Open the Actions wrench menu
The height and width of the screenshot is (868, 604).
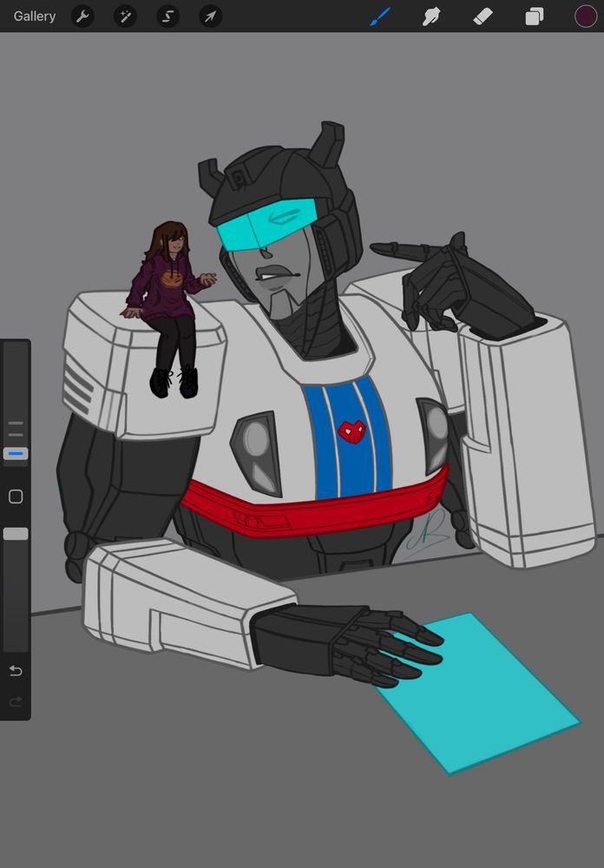click(82, 16)
